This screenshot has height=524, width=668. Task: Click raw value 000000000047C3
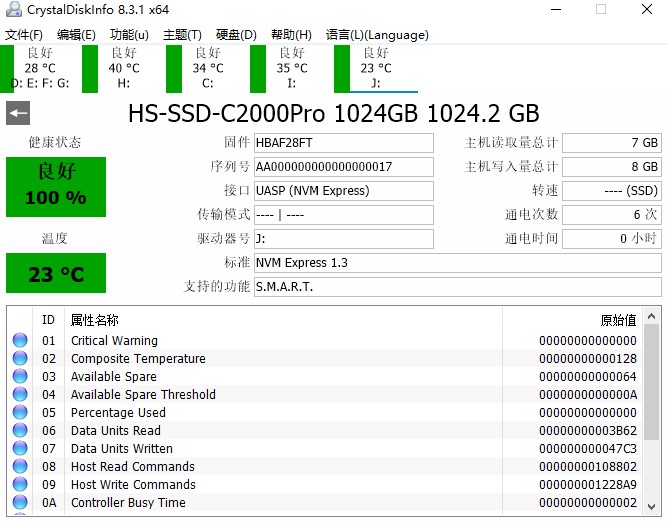click(x=588, y=449)
